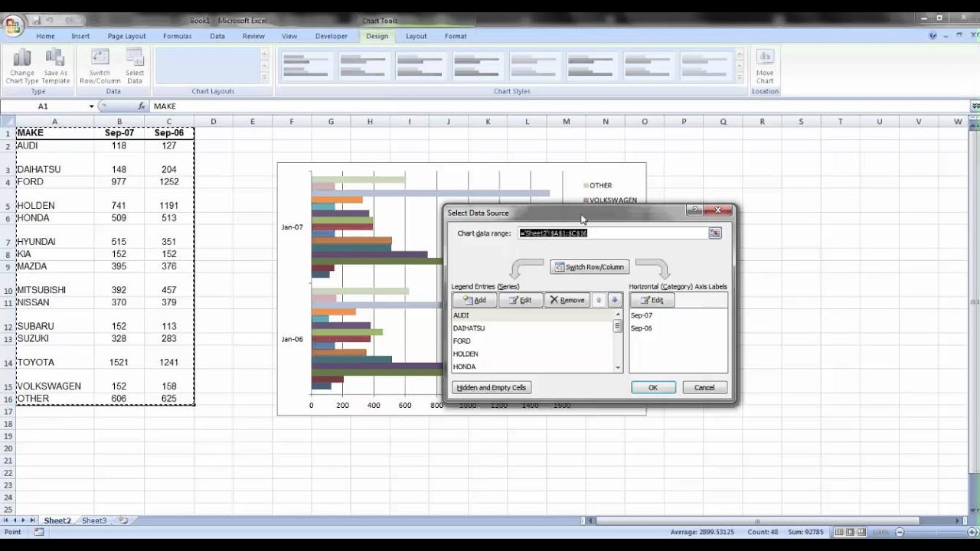980x551 pixels.
Task: Open the Developer ribbon tab
Action: click(332, 36)
